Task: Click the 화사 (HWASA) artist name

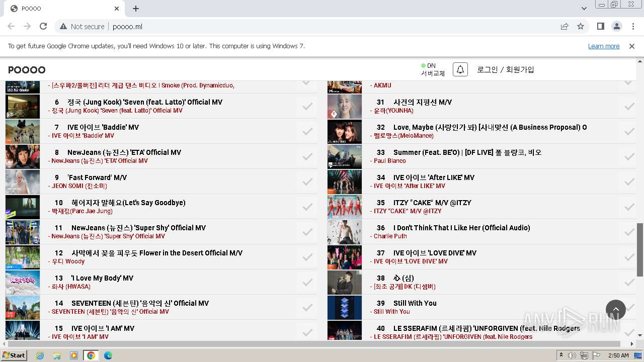Action: pyautogui.click(x=71, y=287)
